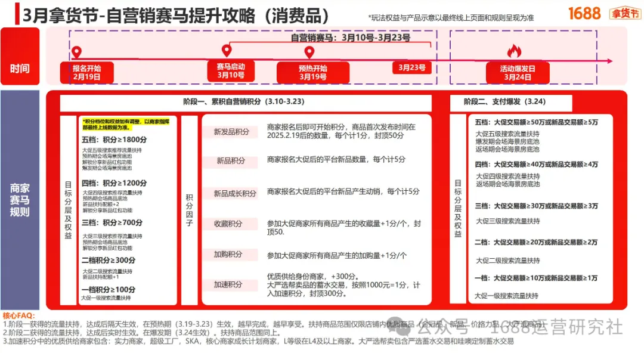This screenshot has width=644, height=353.
Task: Click the text 三档：积分≥700分
Action: [x=112, y=223]
